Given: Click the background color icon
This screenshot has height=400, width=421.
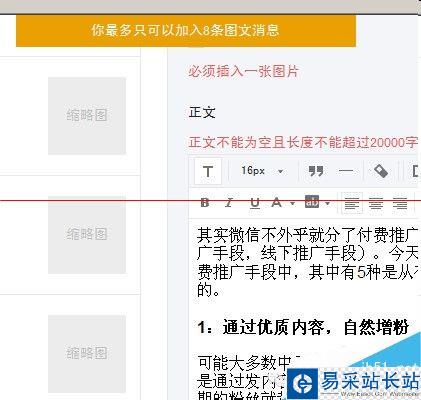Looking at the screenshot, I should point(312,202).
